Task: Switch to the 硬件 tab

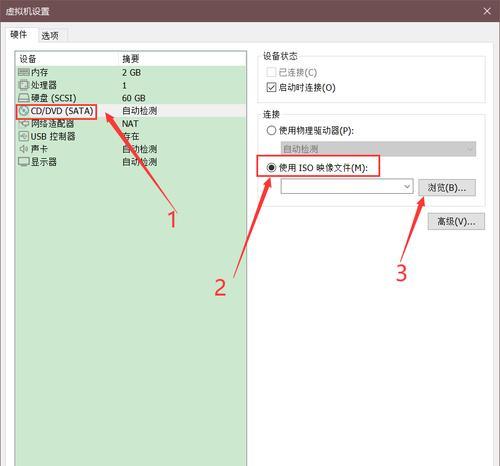Action: coord(19,34)
